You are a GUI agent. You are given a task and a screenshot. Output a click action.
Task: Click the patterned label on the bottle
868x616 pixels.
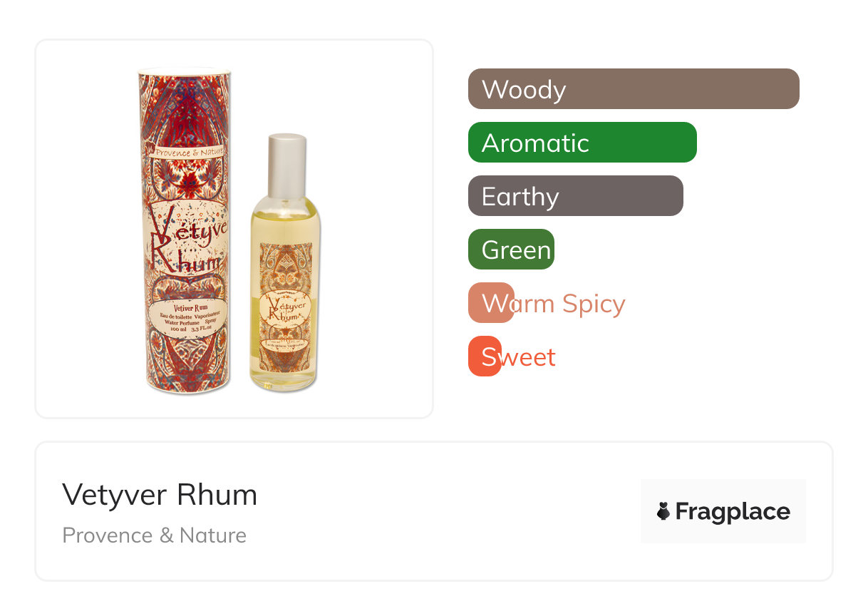pos(284,296)
